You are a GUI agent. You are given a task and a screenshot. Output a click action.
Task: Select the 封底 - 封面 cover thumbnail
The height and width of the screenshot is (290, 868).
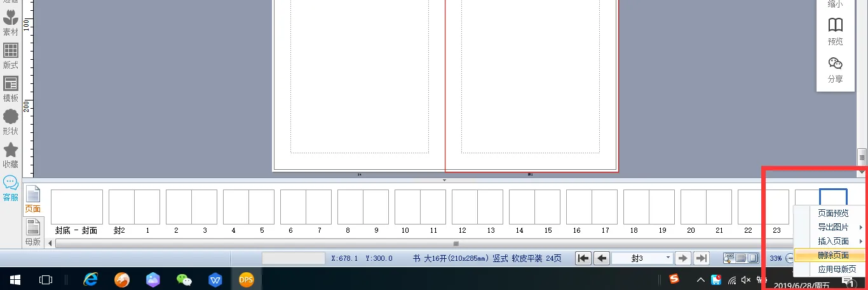[77, 207]
